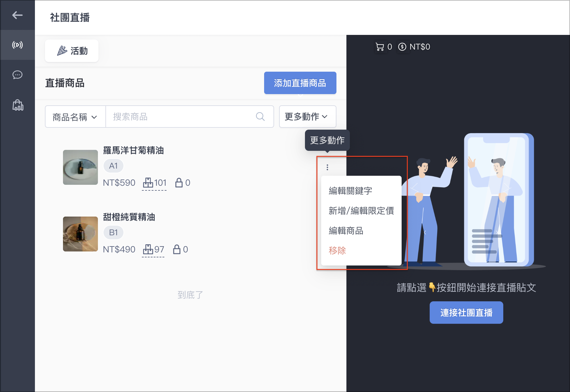
Task: Select 新增/編輯限定價 menu entry
Action: pyautogui.click(x=361, y=211)
